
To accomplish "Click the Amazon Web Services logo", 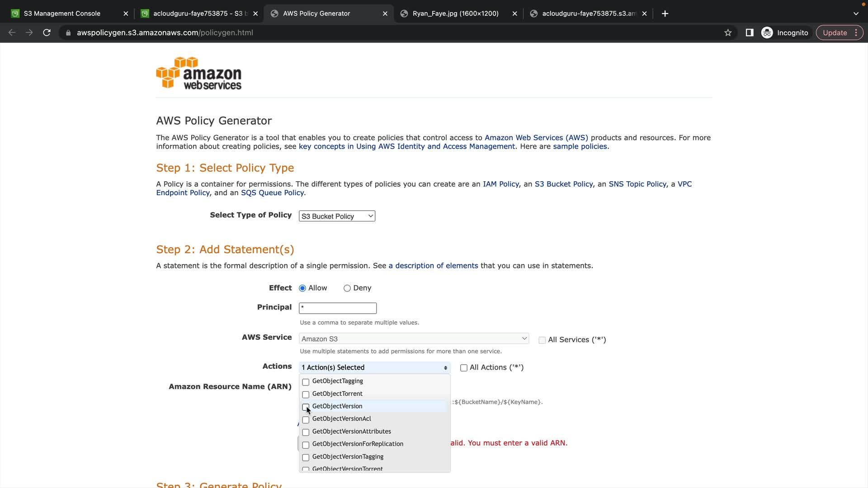I will point(199,73).
